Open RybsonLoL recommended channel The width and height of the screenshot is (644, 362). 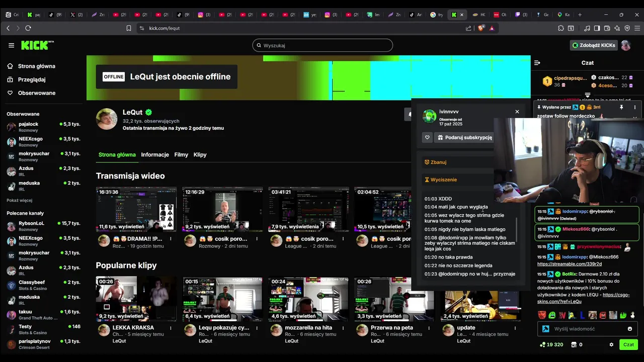point(43,226)
